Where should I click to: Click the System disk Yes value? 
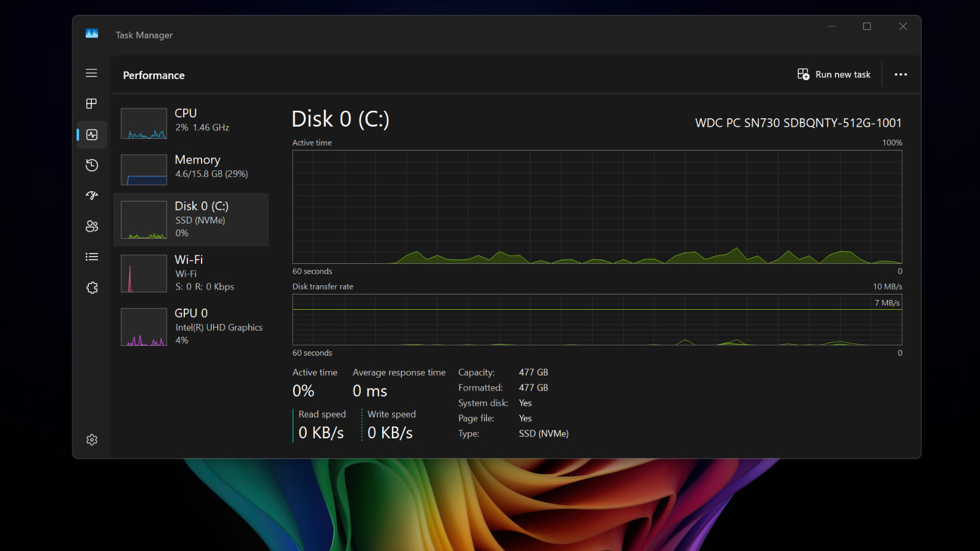click(526, 403)
